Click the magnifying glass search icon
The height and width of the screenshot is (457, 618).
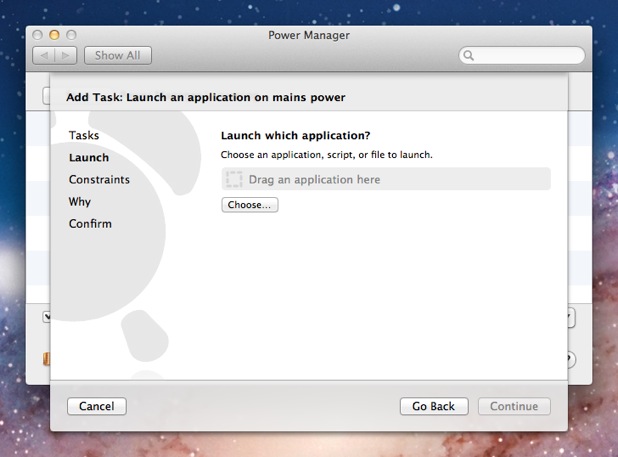(x=469, y=56)
